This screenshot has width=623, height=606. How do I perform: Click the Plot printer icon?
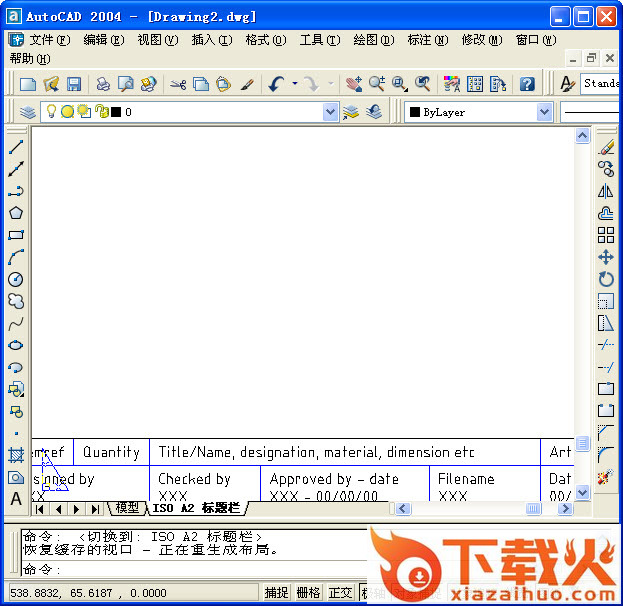click(103, 84)
